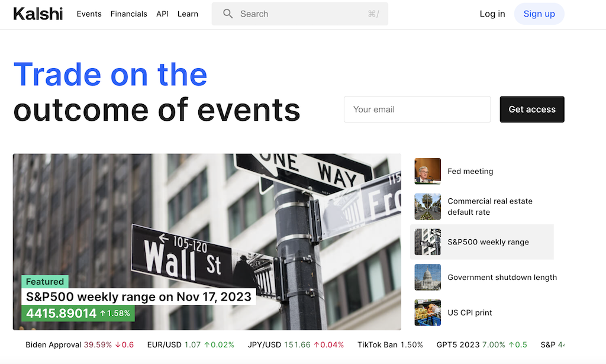Open the Learn menu item

(x=188, y=14)
